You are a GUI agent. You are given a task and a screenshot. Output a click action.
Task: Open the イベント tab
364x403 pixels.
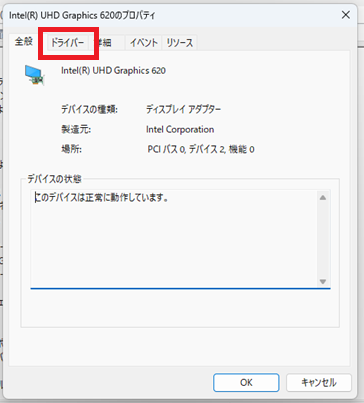pyautogui.click(x=143, y=43)
